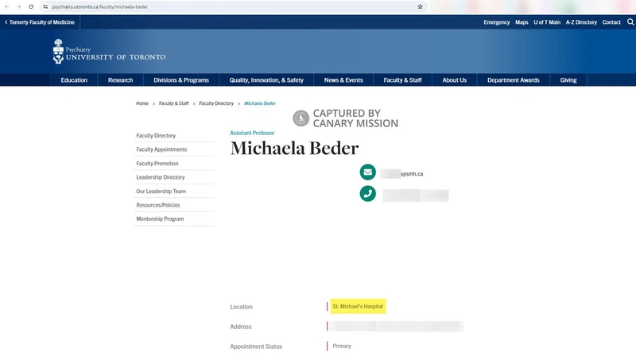This screenshot has height=364, width=636.
Task: Expand Quality, Innovation, & Safety menu
Action: click(266, 80)
